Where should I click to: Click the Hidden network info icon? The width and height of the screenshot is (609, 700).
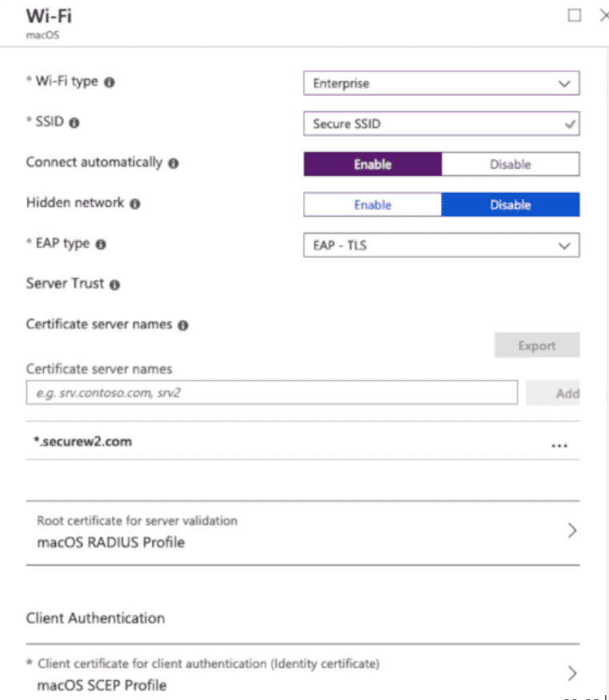[x=134, y=204]
